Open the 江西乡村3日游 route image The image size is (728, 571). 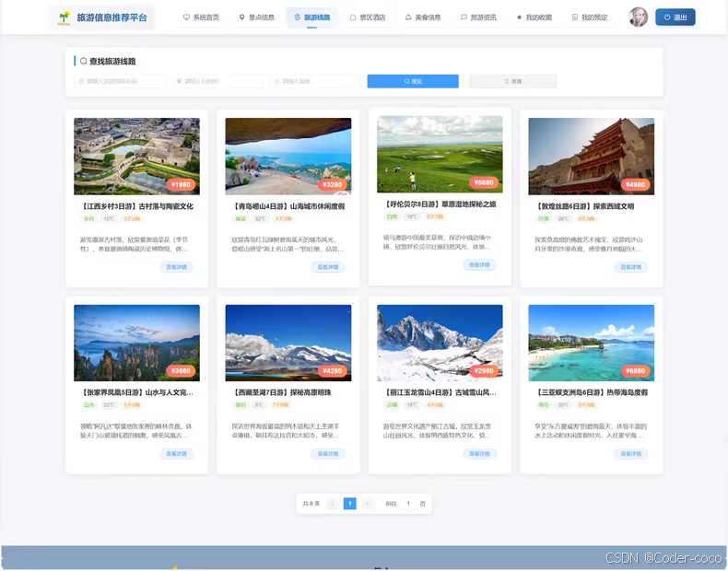[136, 157]
